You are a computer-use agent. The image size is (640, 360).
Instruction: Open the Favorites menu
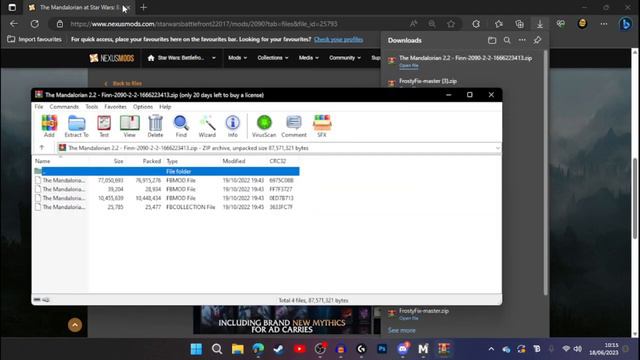116,107
